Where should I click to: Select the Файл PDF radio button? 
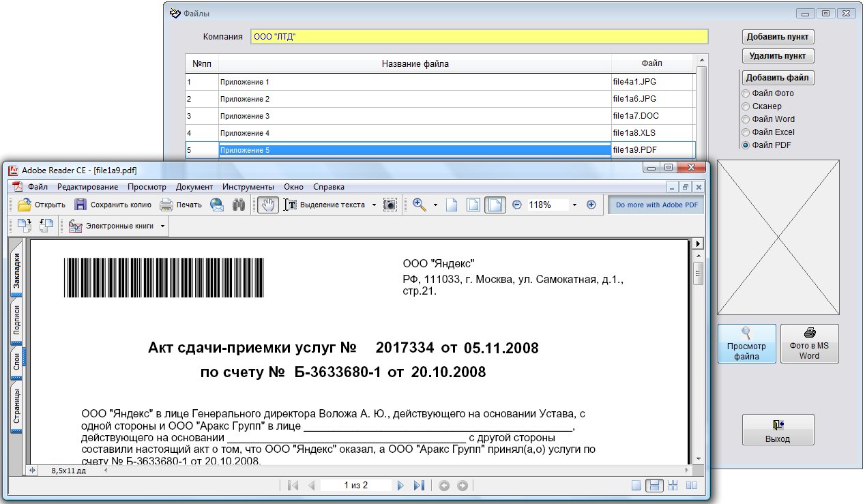[x=746, y=145]
